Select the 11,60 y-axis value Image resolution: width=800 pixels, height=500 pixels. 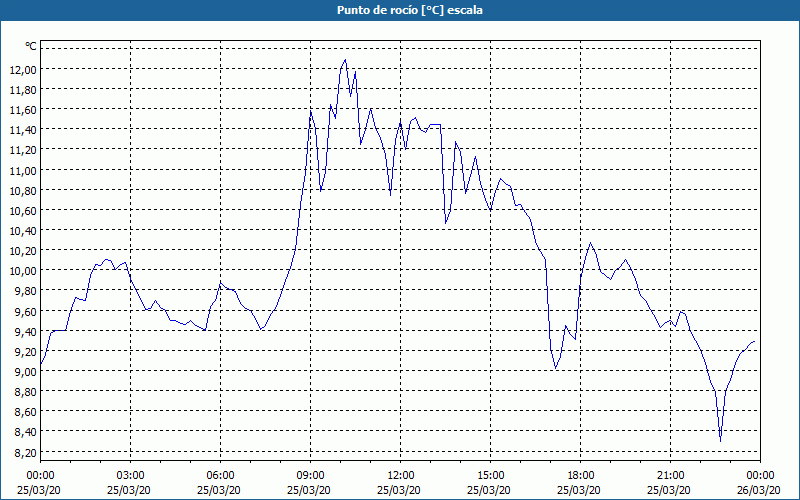pos(23,110)
